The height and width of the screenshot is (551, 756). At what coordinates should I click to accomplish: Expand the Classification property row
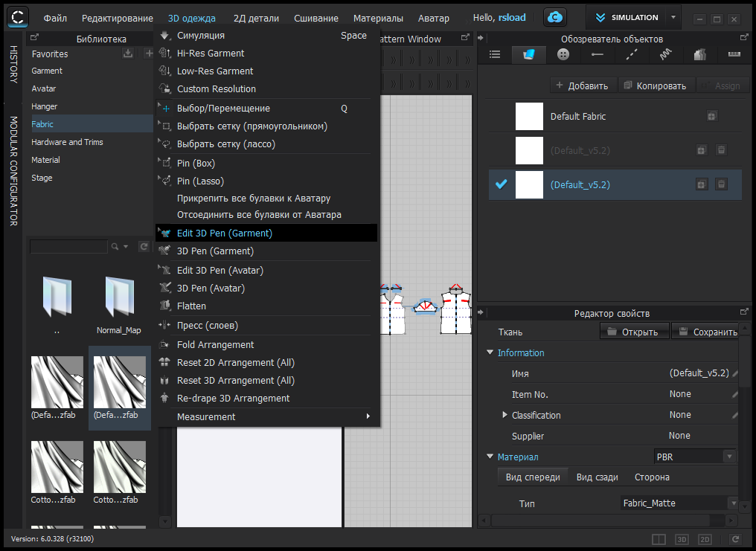click(504, 415)
